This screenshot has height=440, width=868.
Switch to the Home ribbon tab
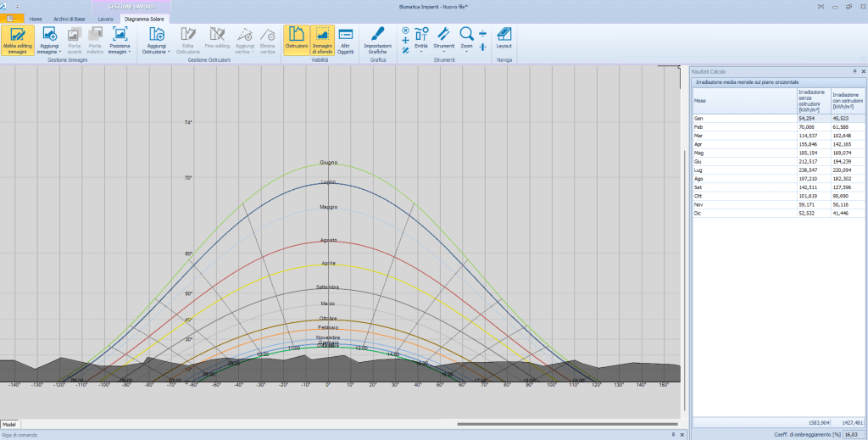click(x=36, y=18)
